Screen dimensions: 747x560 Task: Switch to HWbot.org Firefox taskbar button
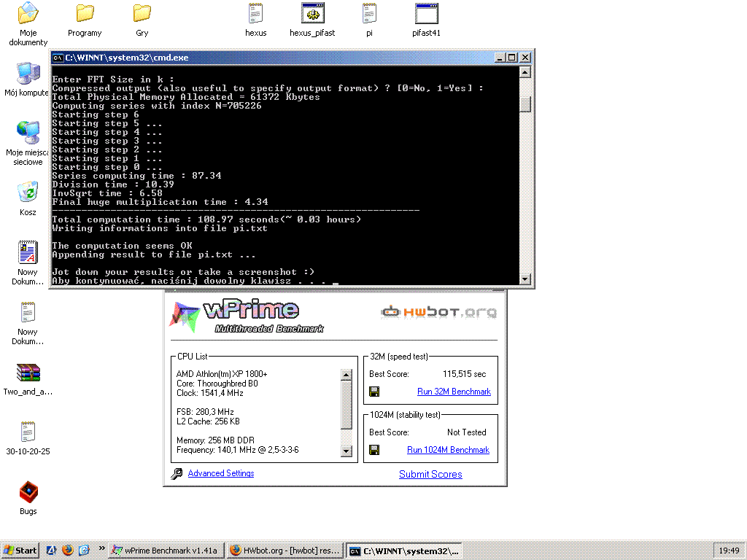coord(285,551)
